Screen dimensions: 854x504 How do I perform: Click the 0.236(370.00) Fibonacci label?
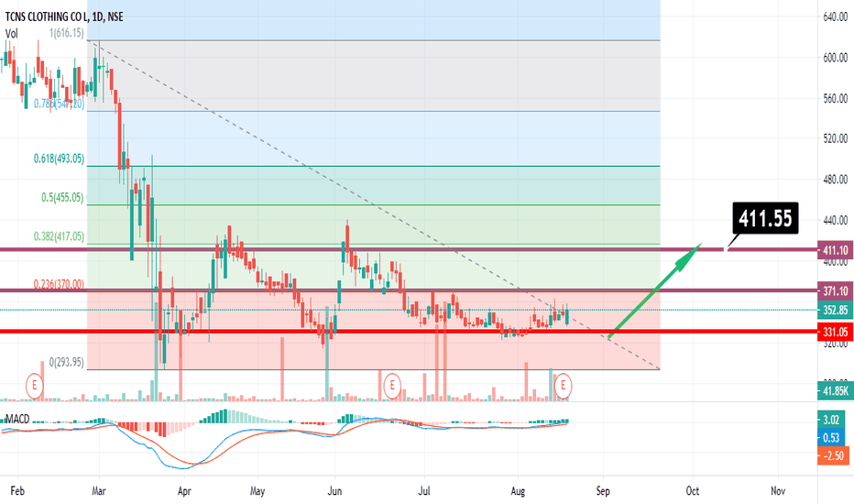[59, 284]
